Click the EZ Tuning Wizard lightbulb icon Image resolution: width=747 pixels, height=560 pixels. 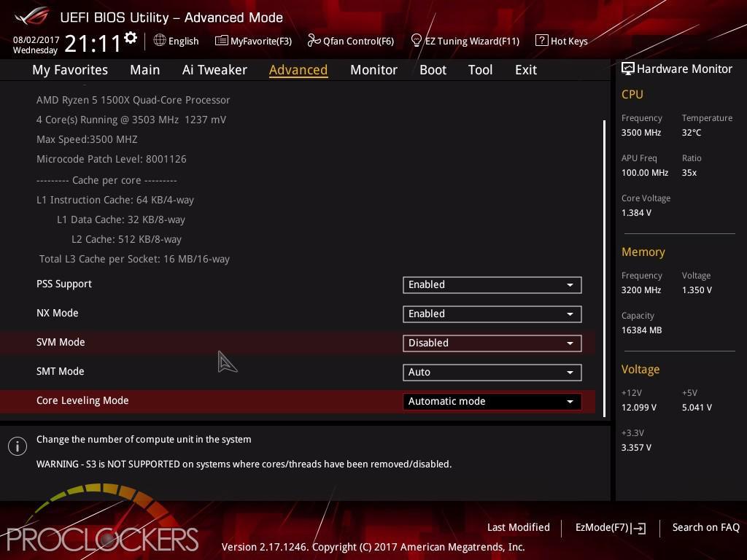click(416, 41)
